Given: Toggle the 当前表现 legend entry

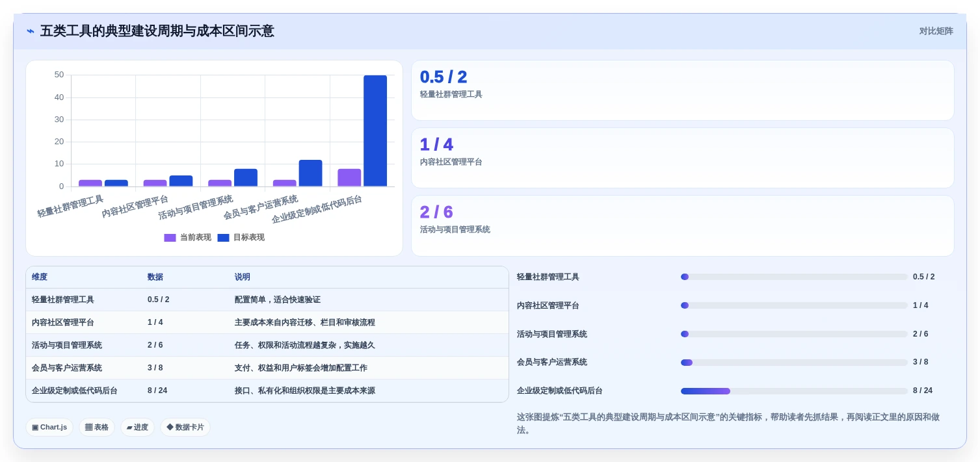Looking at the screenshot, I should click(187, 238).
